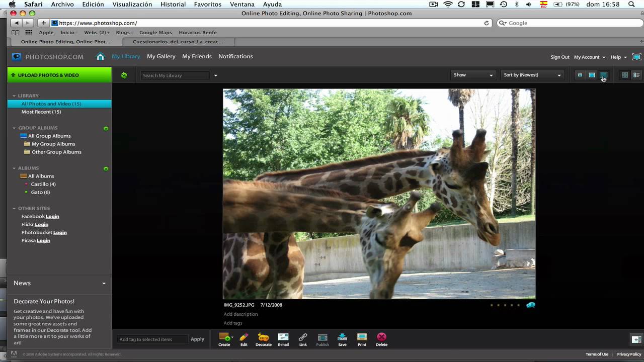Add a new Album with green plus
The image size is (644, 362).
point(106,168)
